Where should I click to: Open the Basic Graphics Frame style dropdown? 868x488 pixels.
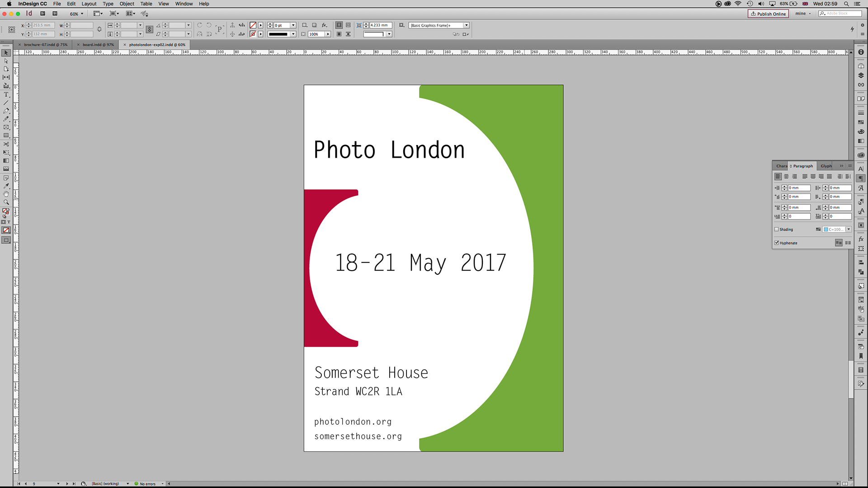point(466,25)
